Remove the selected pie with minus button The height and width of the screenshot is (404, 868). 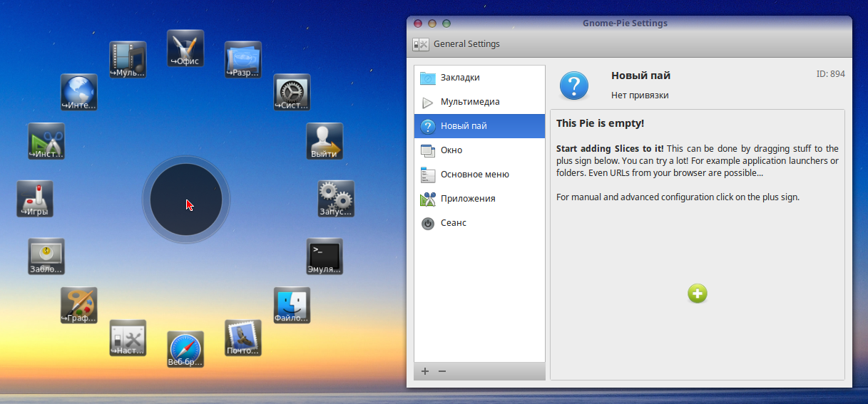442,371
